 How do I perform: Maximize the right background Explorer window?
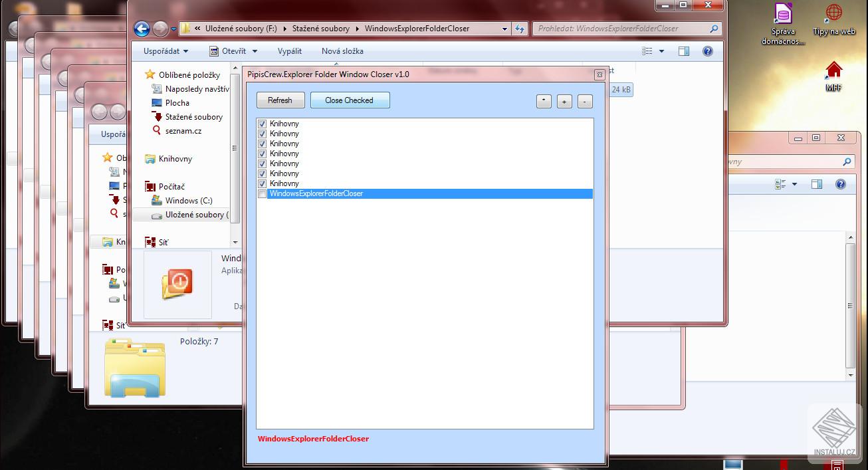[816, 138]
